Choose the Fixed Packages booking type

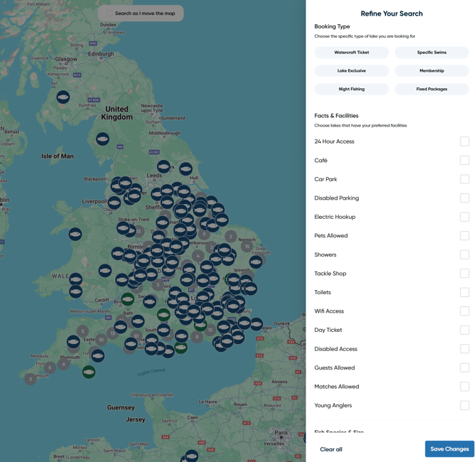[431, 90]
